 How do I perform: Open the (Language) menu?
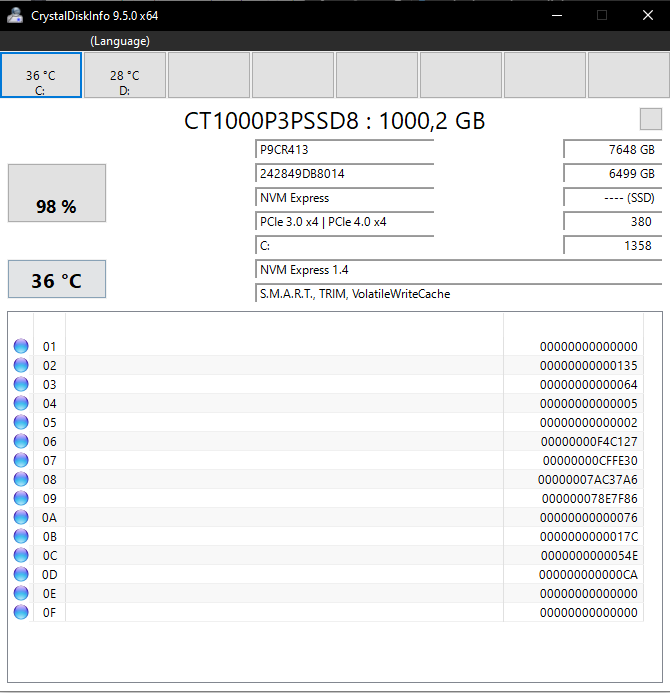[x=120, y=41]
